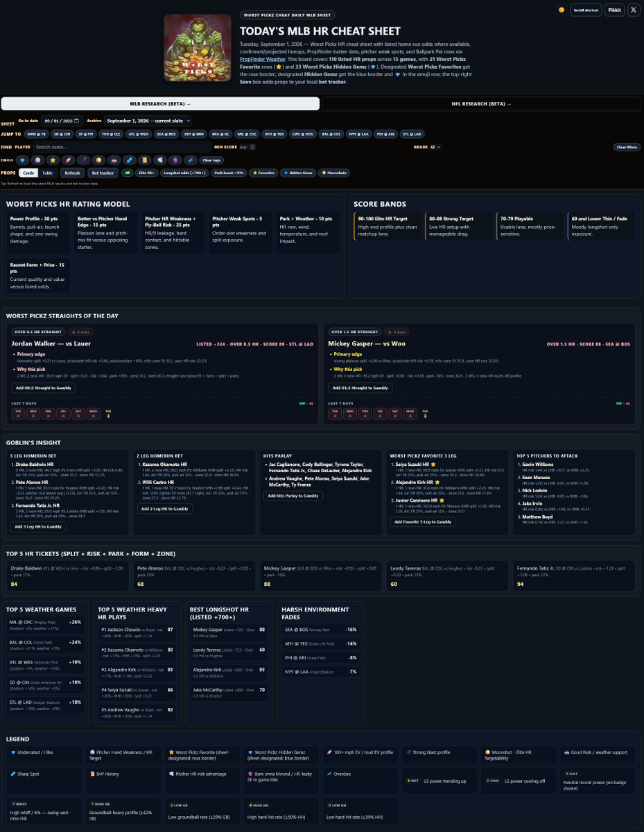This screenshot has height=832, width=644.
Task: Jump to PHI @ ARI game
Action: pyautogui.click(x=385, y=134)
